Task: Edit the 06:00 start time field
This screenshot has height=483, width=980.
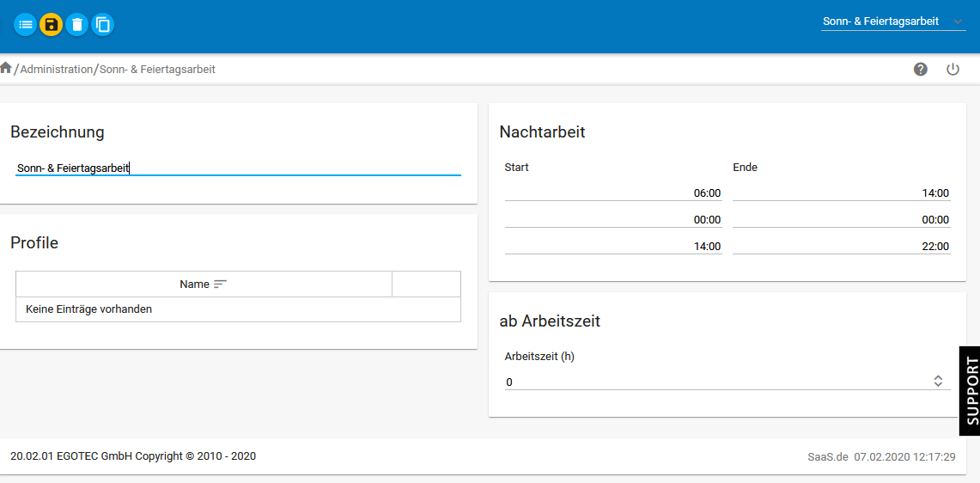Action: (x=613, y=193)
